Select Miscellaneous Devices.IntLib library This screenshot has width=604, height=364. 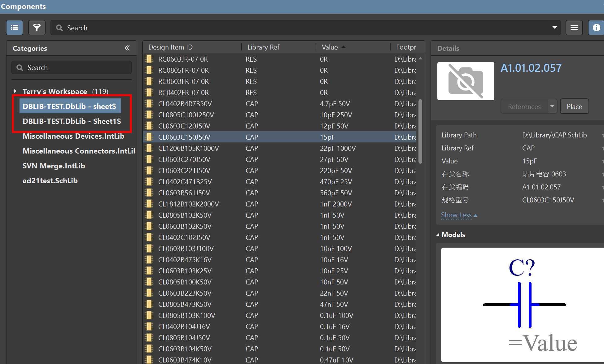pyautogui.click(x=73, y=136)
